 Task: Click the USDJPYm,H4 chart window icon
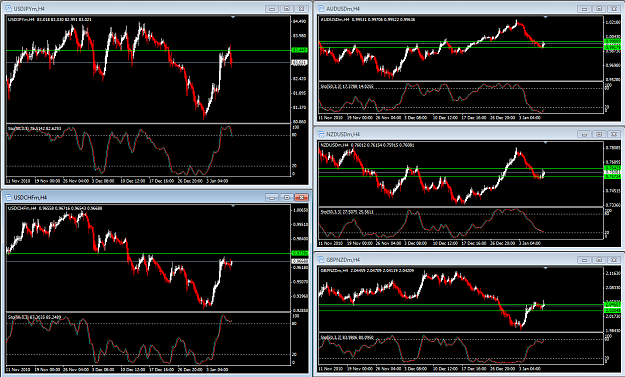tap(9, 8)
